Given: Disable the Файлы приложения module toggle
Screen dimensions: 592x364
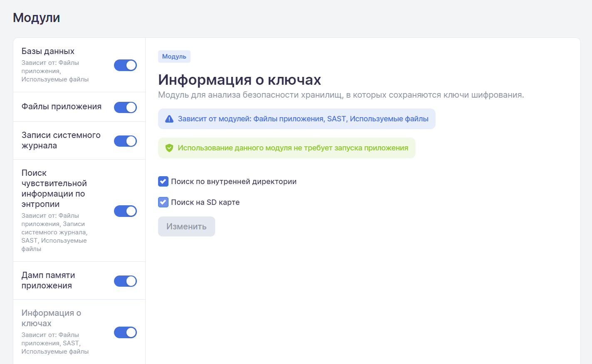Looking at the screenshot, I should 125,107.
